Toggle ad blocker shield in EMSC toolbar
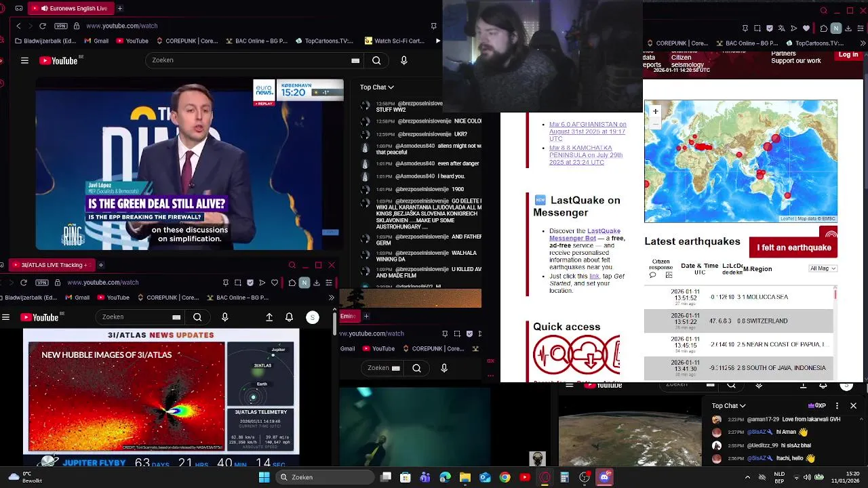Viewport: 868px width, 488px height. 770,28
